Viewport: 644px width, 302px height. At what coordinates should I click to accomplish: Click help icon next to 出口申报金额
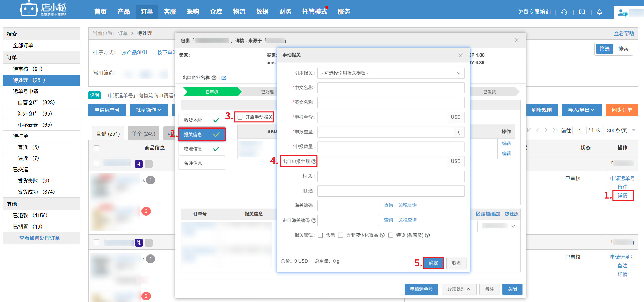pos(314,162)
